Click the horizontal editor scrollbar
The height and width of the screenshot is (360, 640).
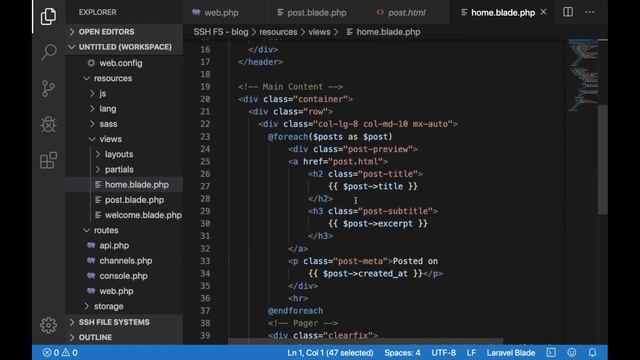tap(365, 341)
